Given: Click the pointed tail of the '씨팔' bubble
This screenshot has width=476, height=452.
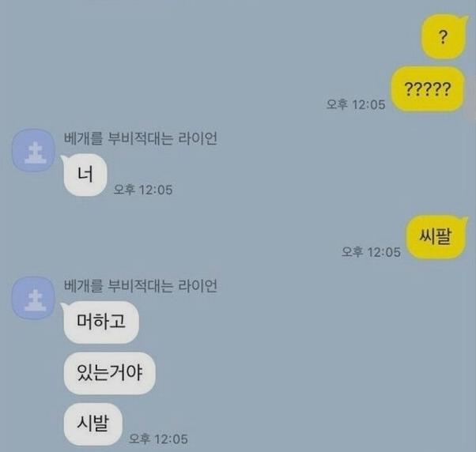Looking at the screenshot, I should [465, 219].
